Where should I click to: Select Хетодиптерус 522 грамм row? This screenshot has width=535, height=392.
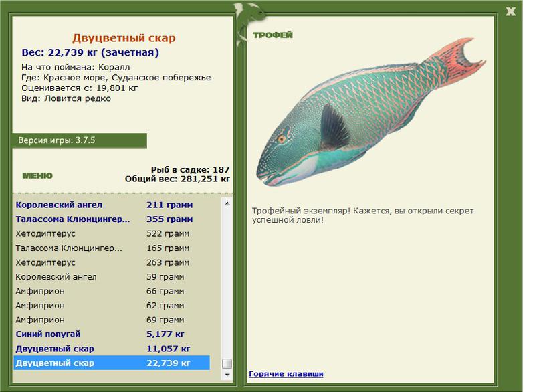pos(112,233)
